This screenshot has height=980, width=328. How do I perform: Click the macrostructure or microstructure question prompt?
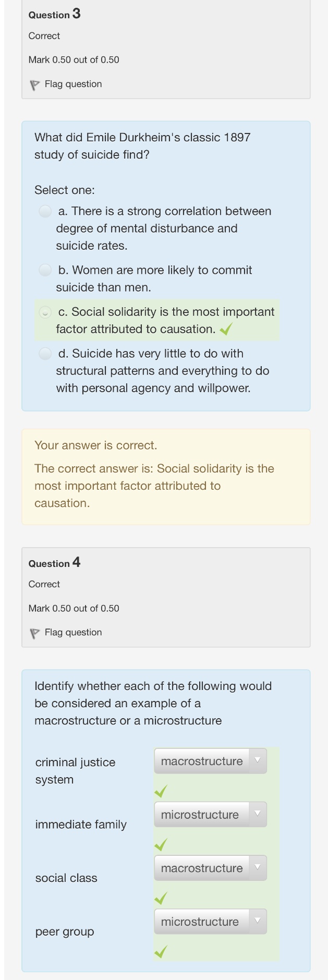pyautogui.click(x=153, y=703)
